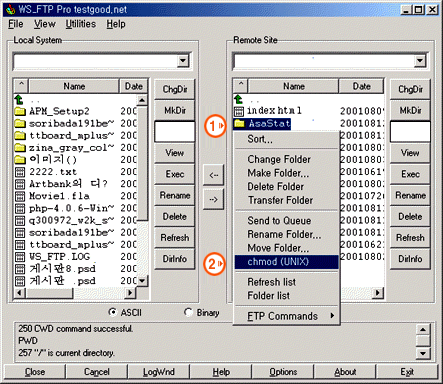Screen dimensions: 443x384
Task: Click local list scroll-down arrow
Action: [142, 281]
